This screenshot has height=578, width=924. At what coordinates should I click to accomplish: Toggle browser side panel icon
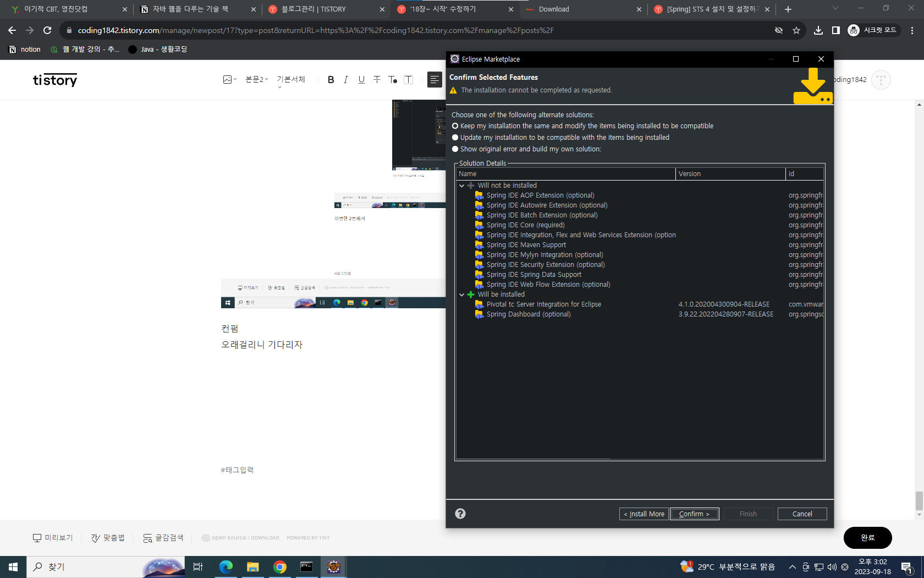tap(836, 30)
